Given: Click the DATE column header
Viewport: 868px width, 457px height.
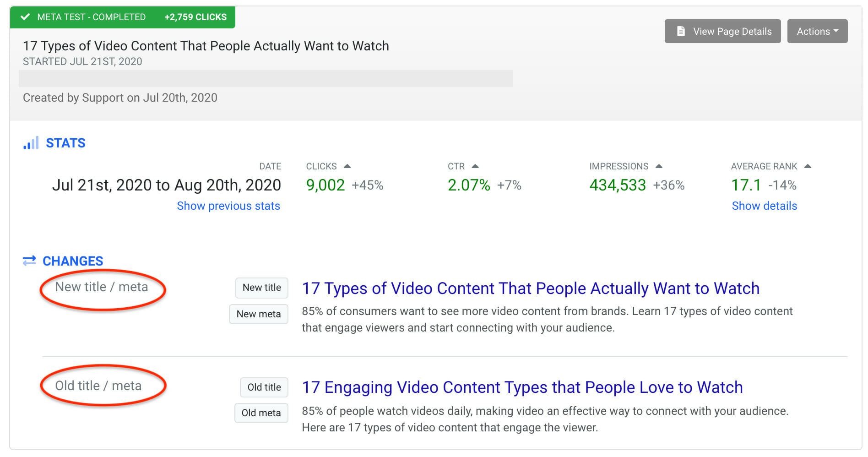Looking at the screenshot, I should (270, 166).
